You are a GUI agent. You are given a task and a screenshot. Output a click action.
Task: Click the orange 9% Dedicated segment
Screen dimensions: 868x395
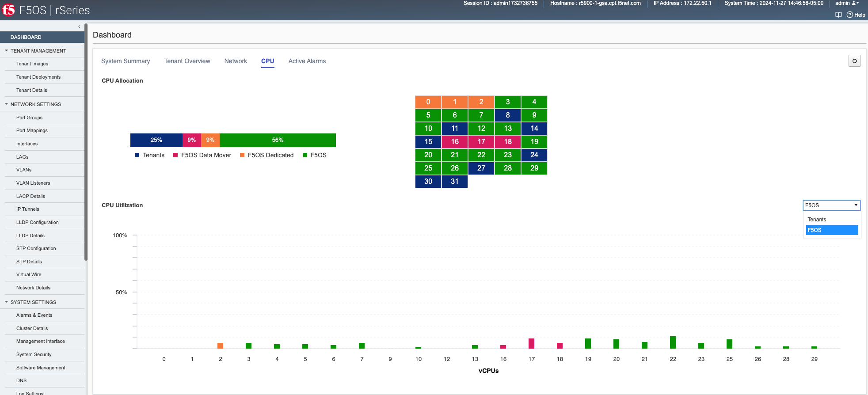pos(210,140)
